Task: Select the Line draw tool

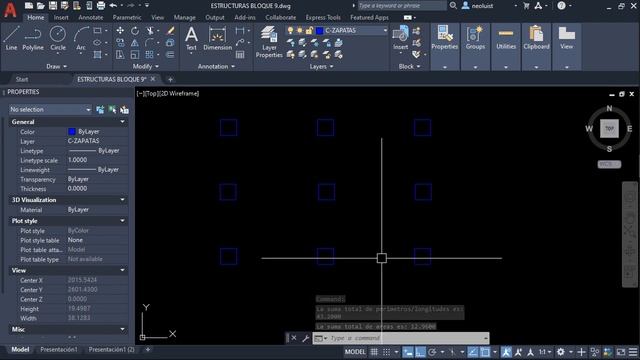Action: pyautogui.click(x=11, y=38)
